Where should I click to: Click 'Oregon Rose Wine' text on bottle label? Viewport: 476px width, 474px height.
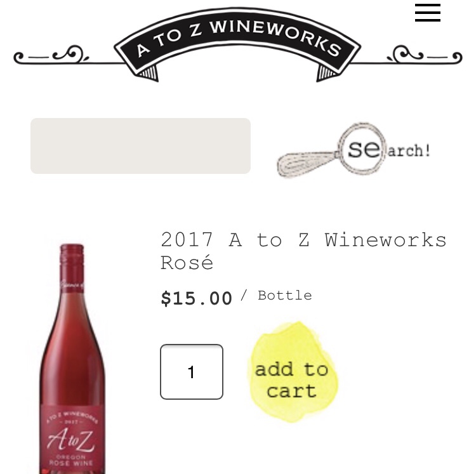[x=71, y=460]
